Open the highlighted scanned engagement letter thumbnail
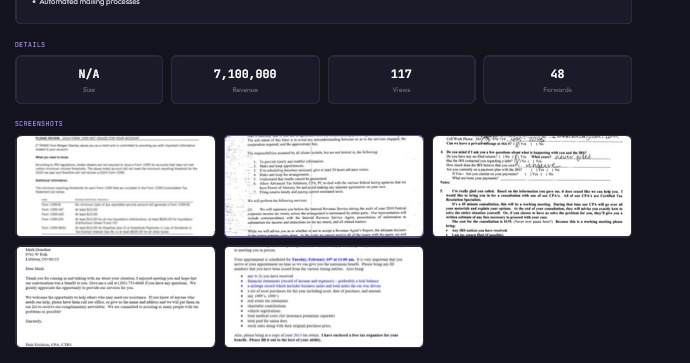This screenshot has width=690, height=363. pyautogui.click(x=324, y=186)
